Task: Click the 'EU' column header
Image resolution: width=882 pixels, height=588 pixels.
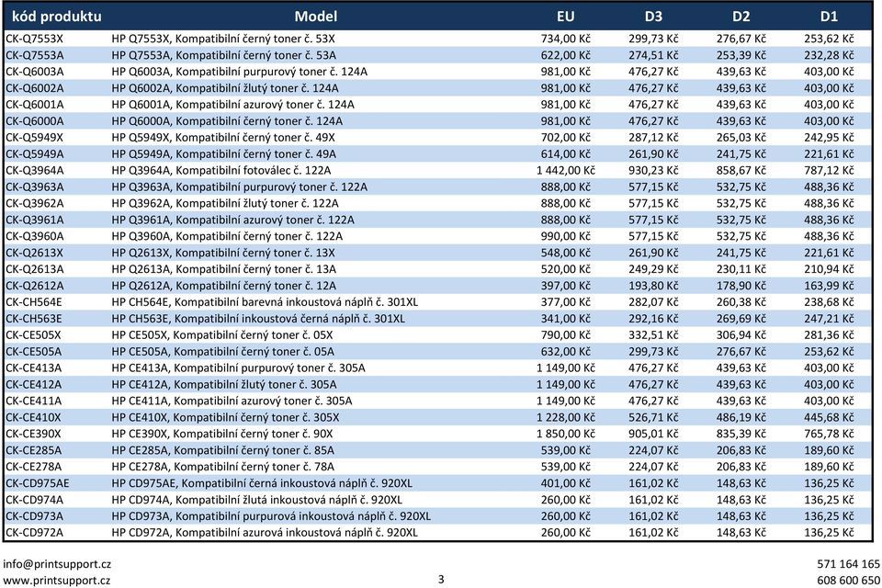Action: 565,17
